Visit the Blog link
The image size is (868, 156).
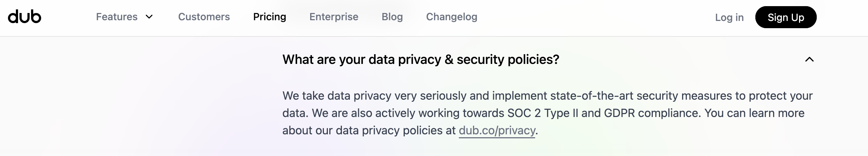[x=392, y=17]
